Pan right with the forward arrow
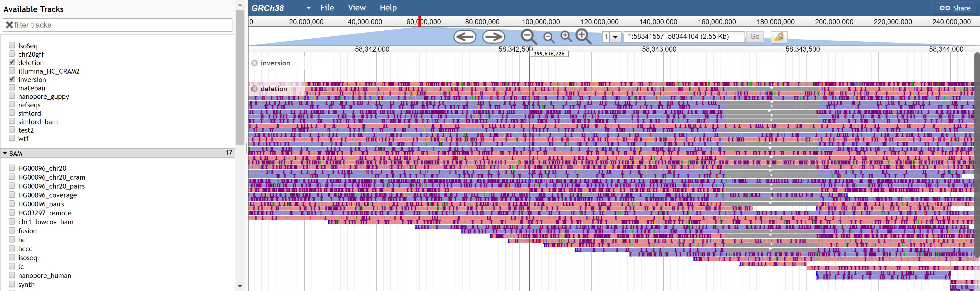Viewport: 980px width, 291px height. click(x=493, y=37)
